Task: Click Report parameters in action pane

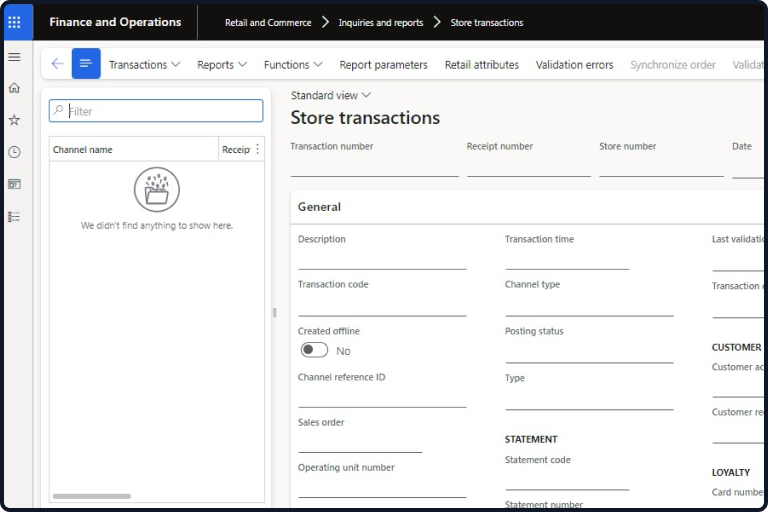Action: tap(384, 65)
